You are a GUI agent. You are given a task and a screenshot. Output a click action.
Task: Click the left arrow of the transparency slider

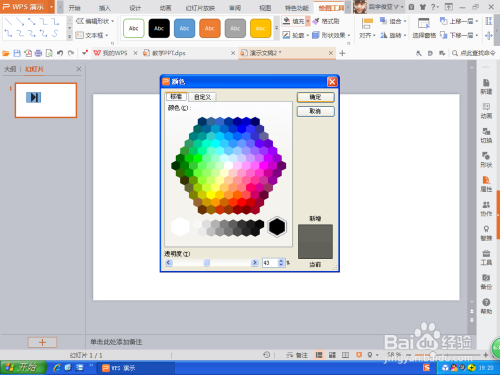[x=168, y=263]
